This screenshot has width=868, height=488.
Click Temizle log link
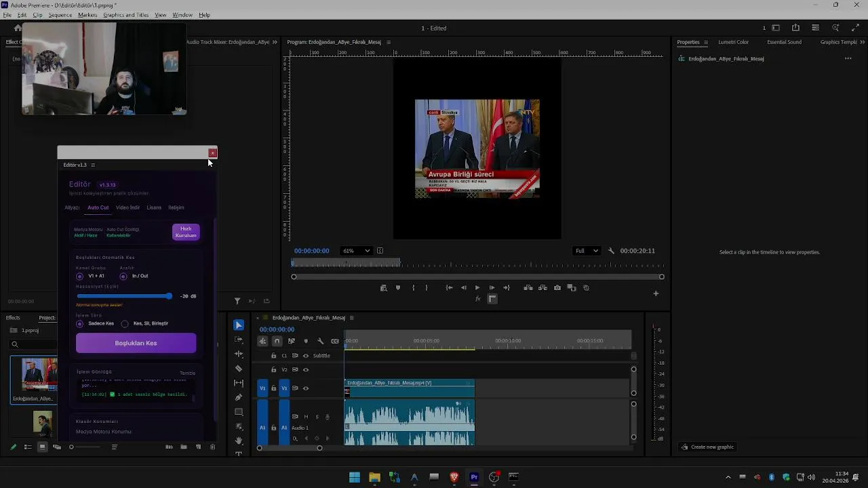click(x=187, y=373)
